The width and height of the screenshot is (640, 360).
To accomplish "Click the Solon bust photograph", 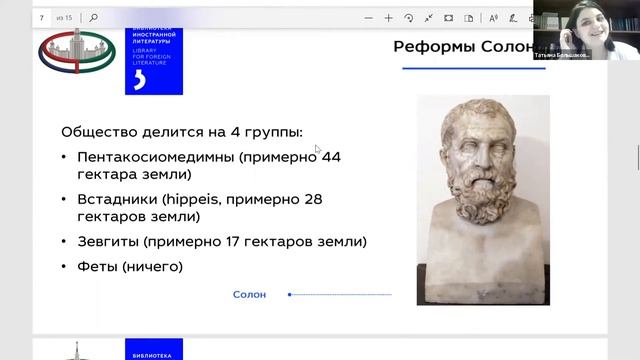I will click(x=483, y=200).
